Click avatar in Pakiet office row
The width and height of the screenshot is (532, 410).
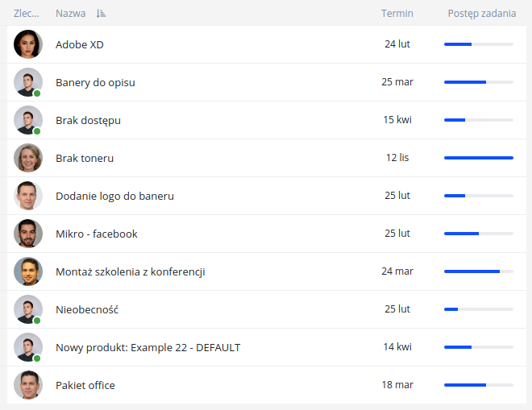(28, 385)
